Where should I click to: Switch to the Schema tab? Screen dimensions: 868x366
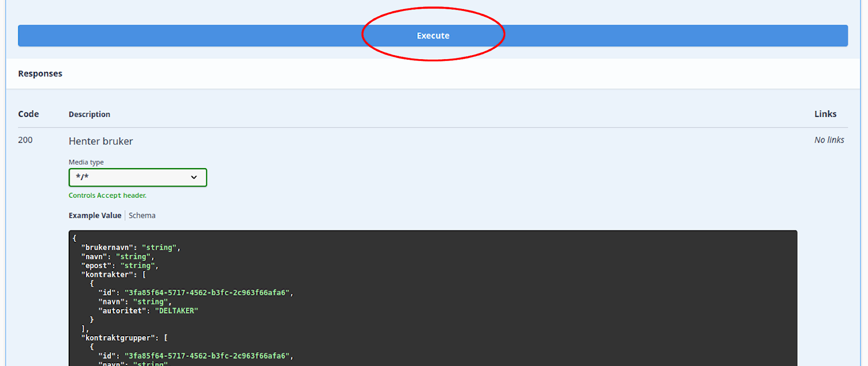pyautogui.click(x=142, y=216)
